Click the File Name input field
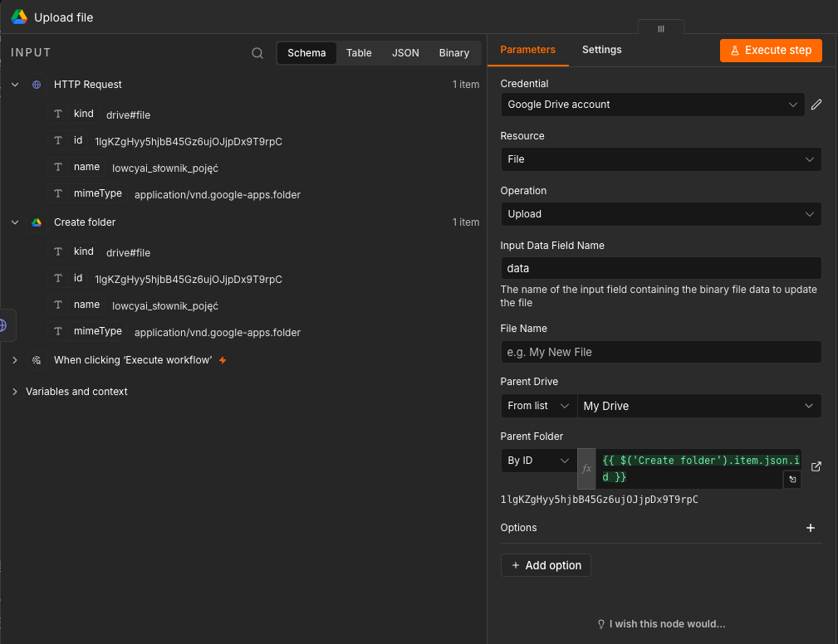Viewport: 838px width, 644px height. coord(660,352)
